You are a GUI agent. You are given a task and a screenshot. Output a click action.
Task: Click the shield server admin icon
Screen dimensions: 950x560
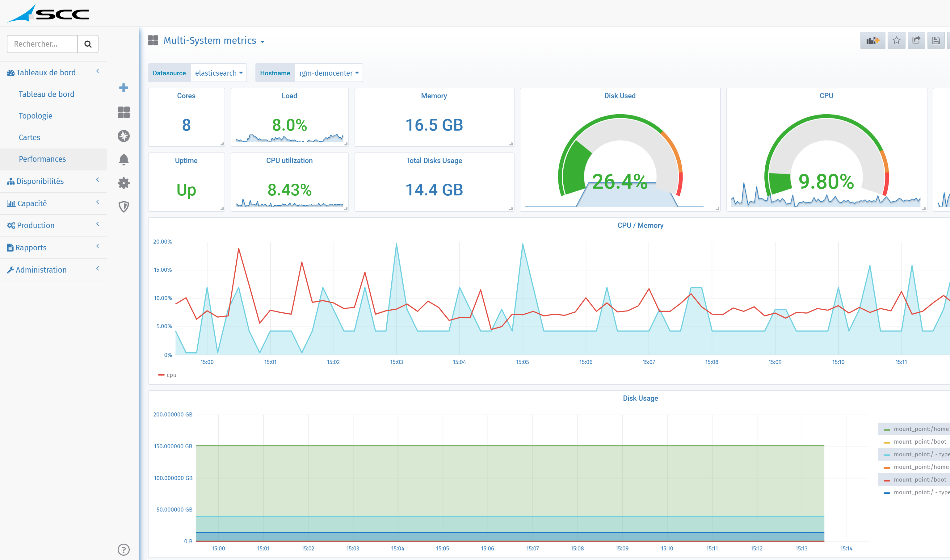[124, 207]
